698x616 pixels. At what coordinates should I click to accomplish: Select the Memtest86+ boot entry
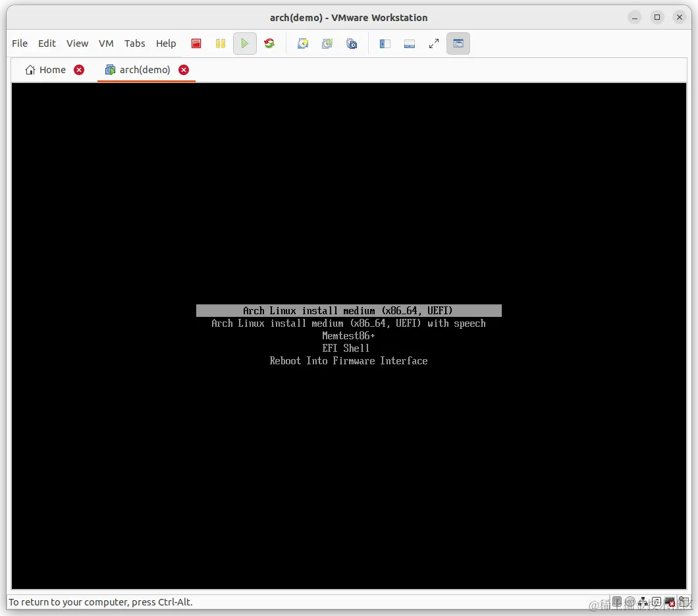tap(348, 336)
